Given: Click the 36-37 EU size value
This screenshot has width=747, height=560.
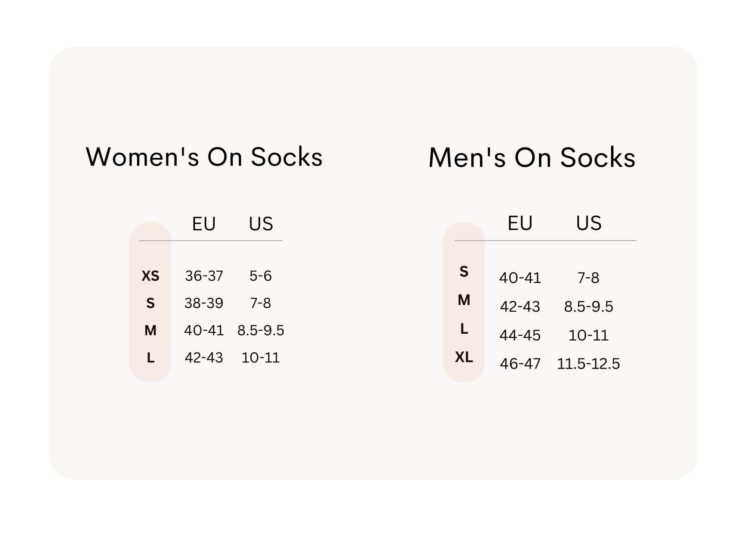Looking at the screenshot, I should tap(204, 276).
